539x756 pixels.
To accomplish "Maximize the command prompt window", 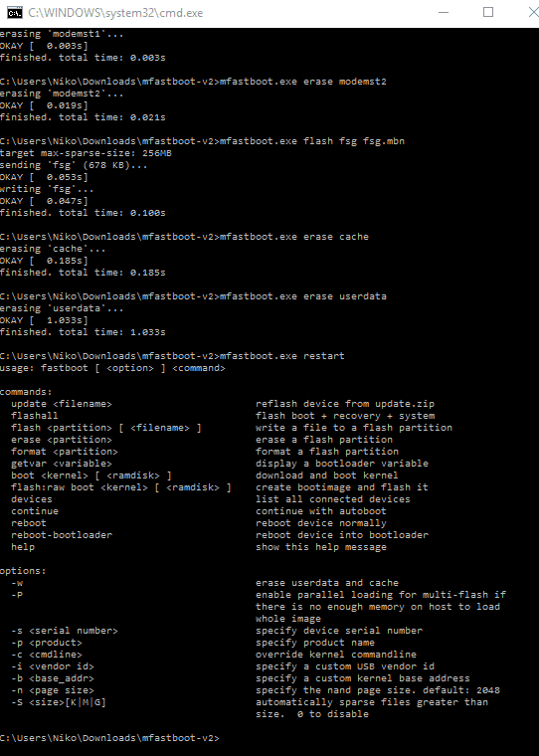I will [488, 13].
